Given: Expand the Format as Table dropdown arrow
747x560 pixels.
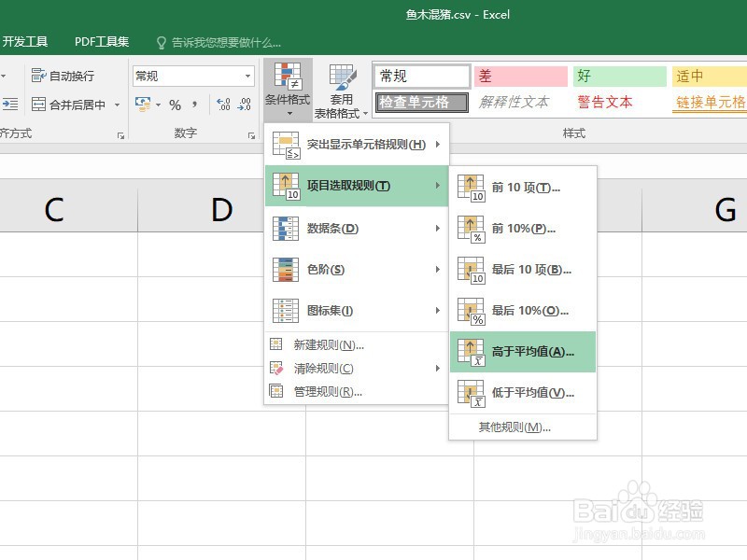Looking at the screenshot, I should [365, 114].
